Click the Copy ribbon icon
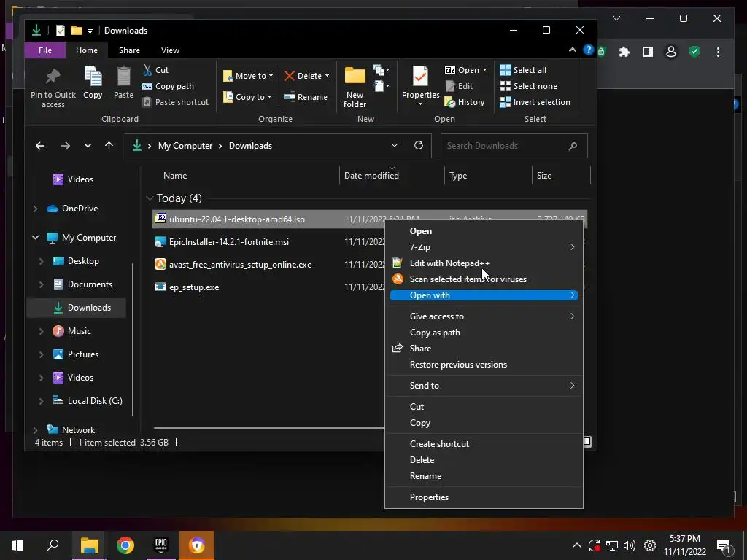Viewport: 747px width, 560px height. [x=93, y=77]
